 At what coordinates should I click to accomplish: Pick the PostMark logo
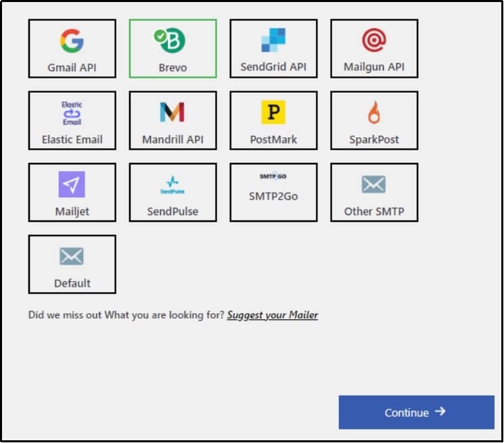coord(273,112)
